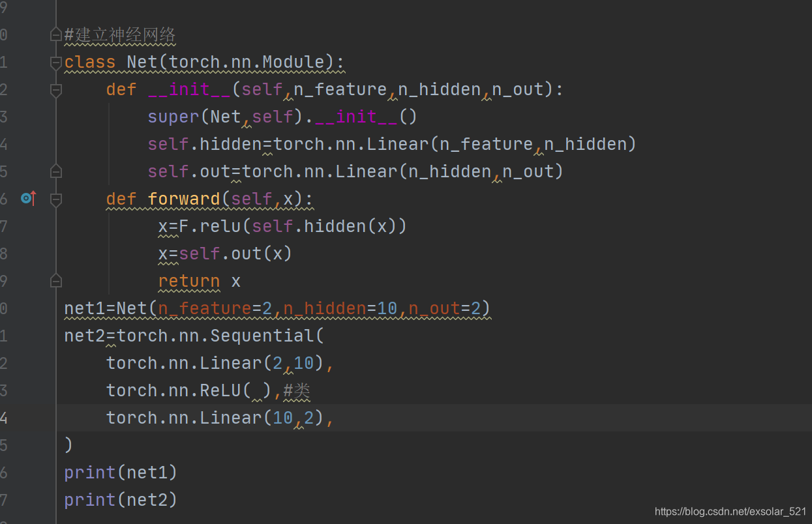This screenshot has height=524, width=812.
Task: Click 'net2' in the Sequential assignment
Action: point(85,336)
